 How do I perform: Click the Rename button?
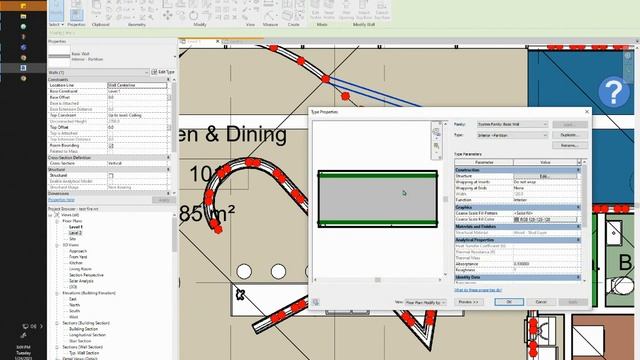click(570, 145)
